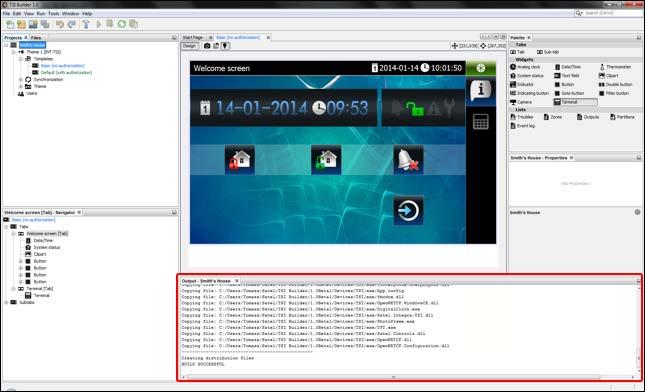This screenshot has width=645, height=392.
Task: Click the Undo toolbar icon
Action: (x=60, y=24)
